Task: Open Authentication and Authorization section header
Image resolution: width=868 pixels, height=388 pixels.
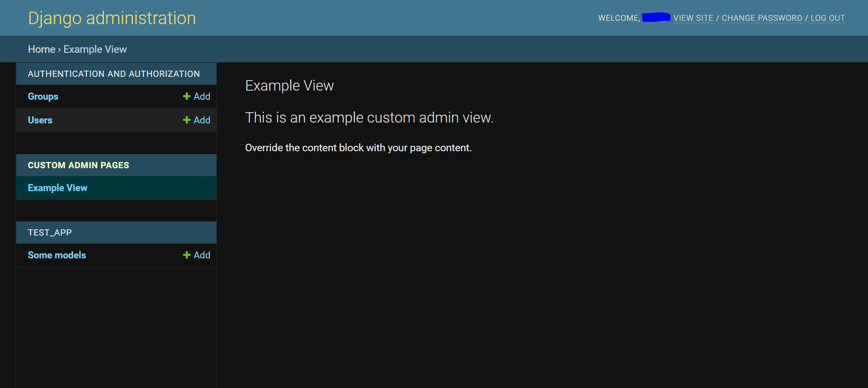Action: pyautogui.click(x=114, y=74)
